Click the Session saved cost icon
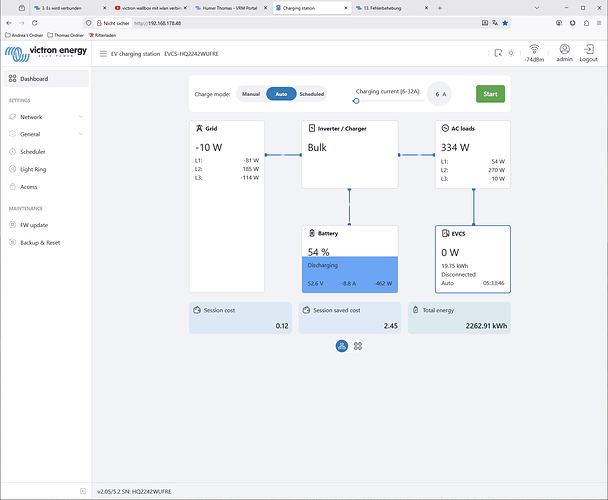Screen dimensions: 608x500 coord(306,310)
